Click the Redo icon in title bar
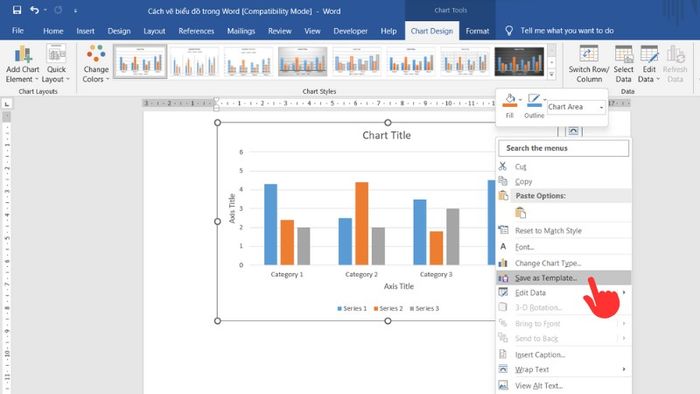The image size is (700, 394). tap(58, 10)
